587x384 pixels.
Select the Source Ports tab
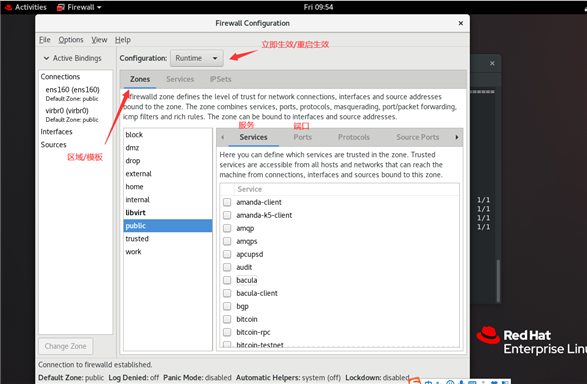[417, 137]
